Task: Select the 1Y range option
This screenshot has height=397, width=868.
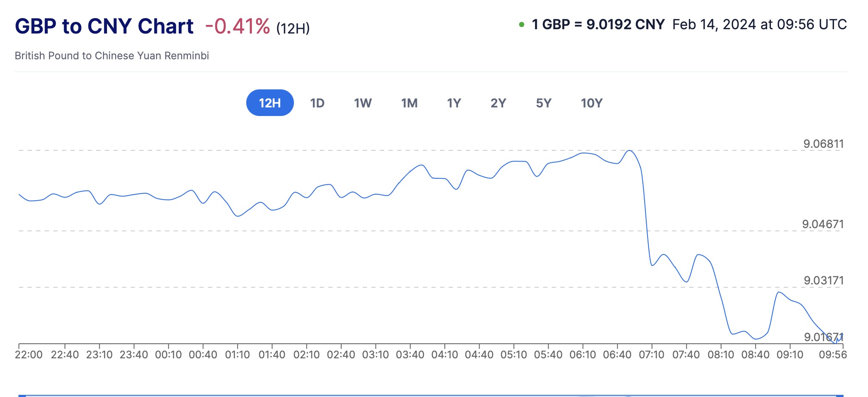Action: (454, 103)
